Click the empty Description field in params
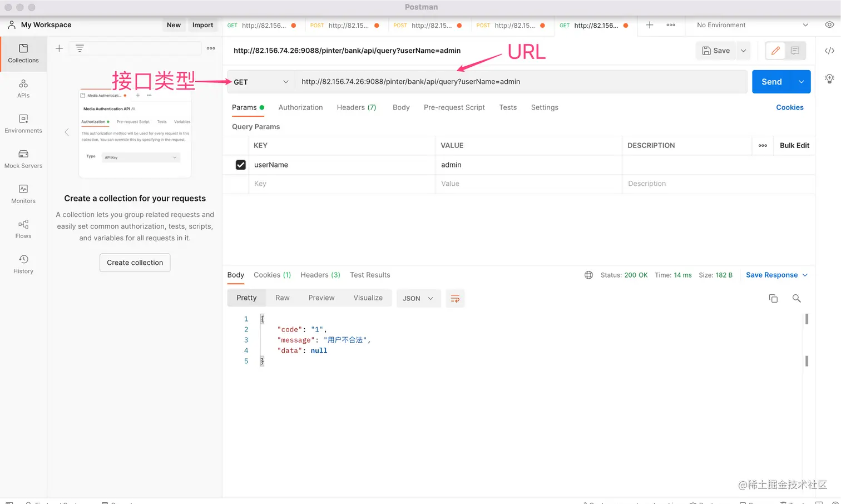The image size is (841, 504). click(x=718, y=184)
